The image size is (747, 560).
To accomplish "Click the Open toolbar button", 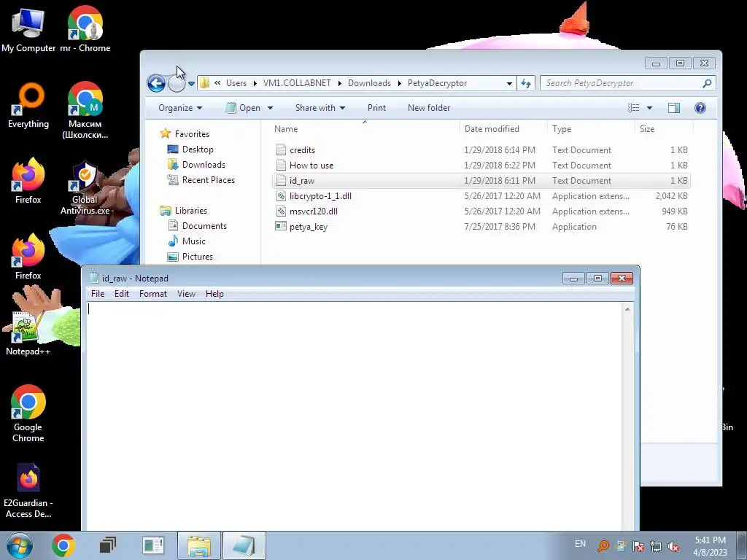I will click(244, 108).
